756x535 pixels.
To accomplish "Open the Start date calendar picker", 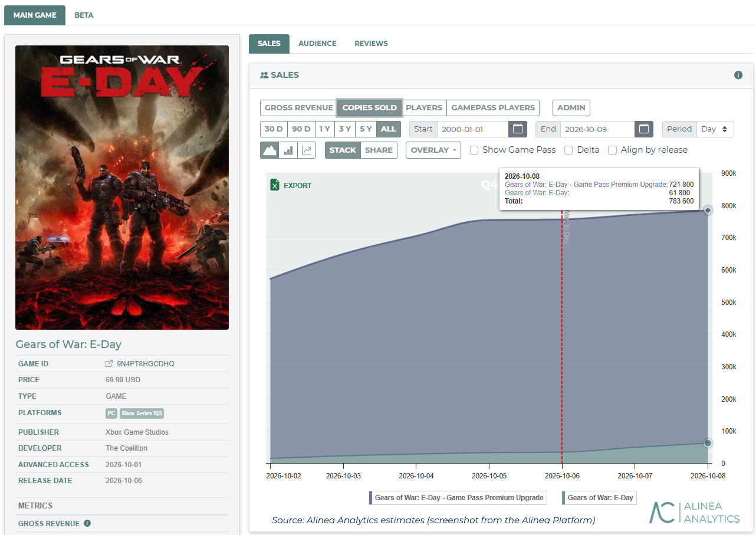I will coord(518,129).
